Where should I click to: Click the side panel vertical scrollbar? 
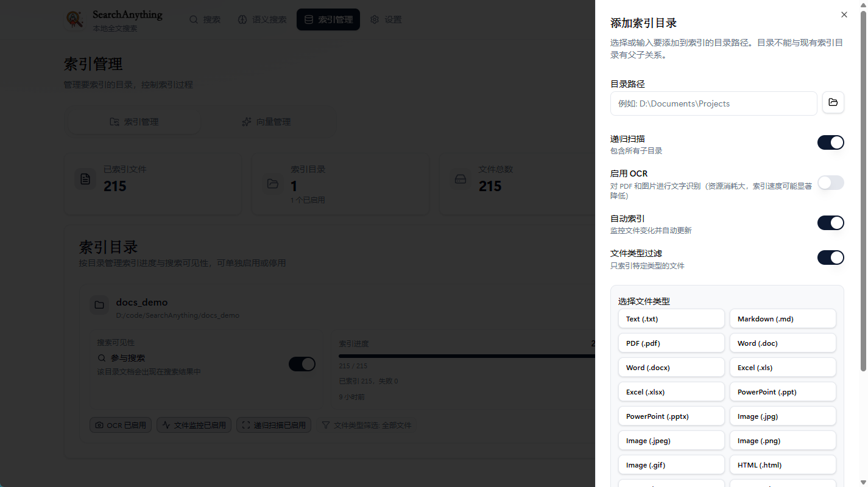tap(863, 190)
